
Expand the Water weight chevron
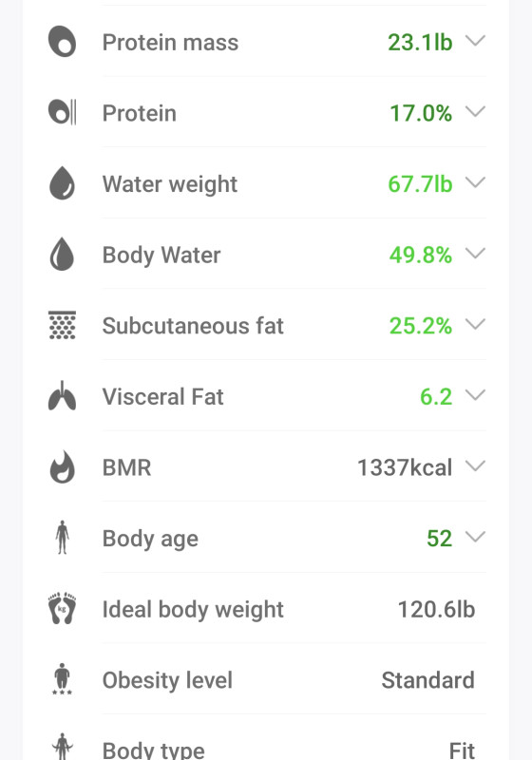tap(475, 182)
